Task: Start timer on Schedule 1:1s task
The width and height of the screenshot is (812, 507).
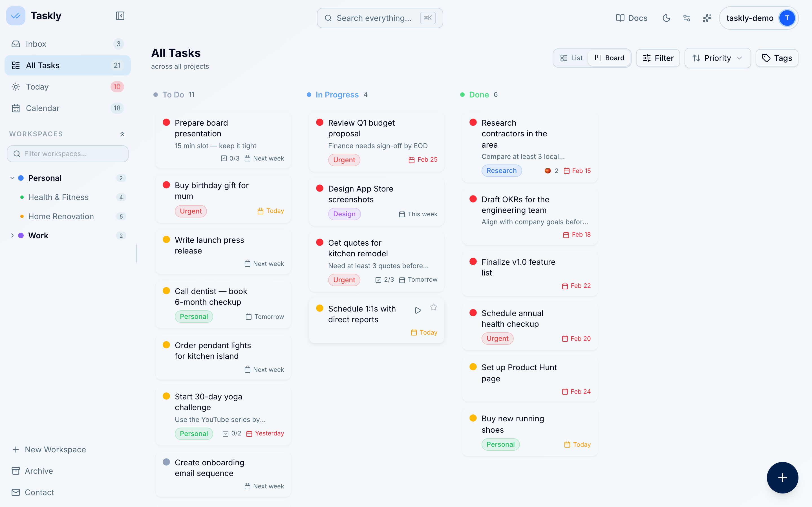Action: click(418, 310)
